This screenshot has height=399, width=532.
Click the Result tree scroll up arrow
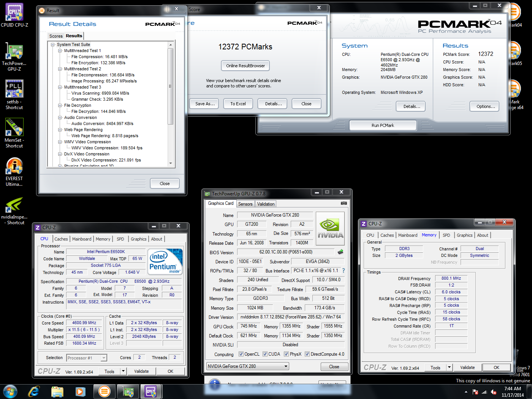click(171, 45)
